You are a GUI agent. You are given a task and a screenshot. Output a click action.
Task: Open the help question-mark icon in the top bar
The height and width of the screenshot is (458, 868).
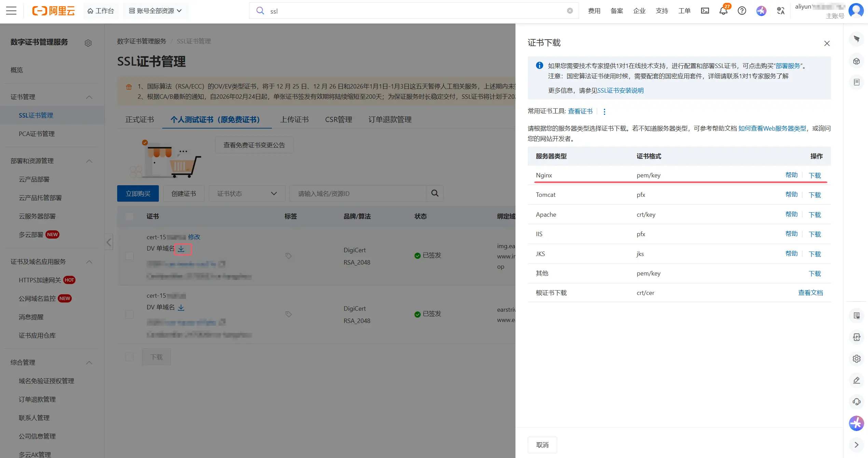point(742,11)
